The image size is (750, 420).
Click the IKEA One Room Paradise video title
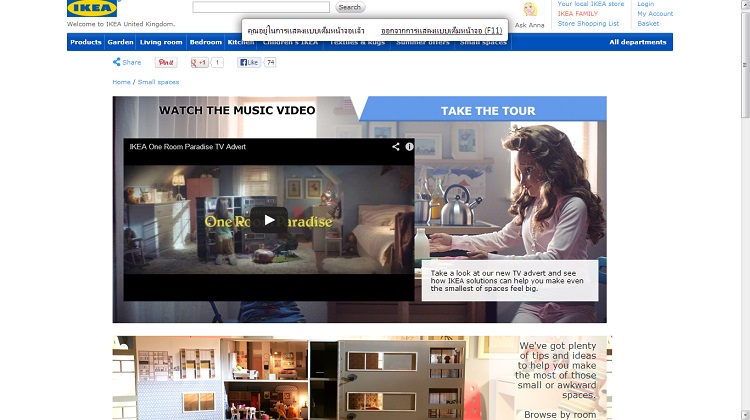click(188, 147)
